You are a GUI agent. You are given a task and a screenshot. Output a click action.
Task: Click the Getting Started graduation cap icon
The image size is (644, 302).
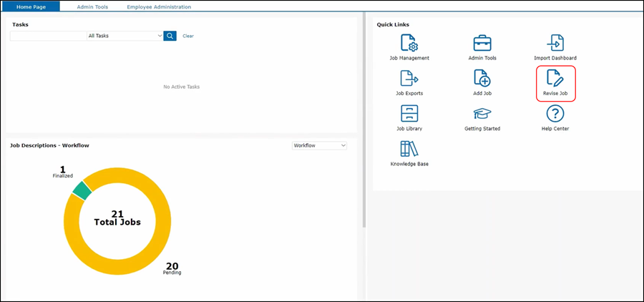coord(482,113)
